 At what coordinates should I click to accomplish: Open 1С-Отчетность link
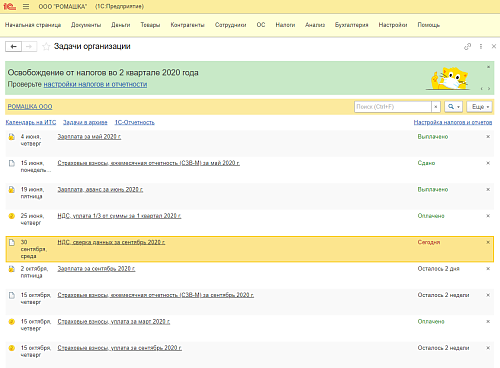tap(135, 122)
